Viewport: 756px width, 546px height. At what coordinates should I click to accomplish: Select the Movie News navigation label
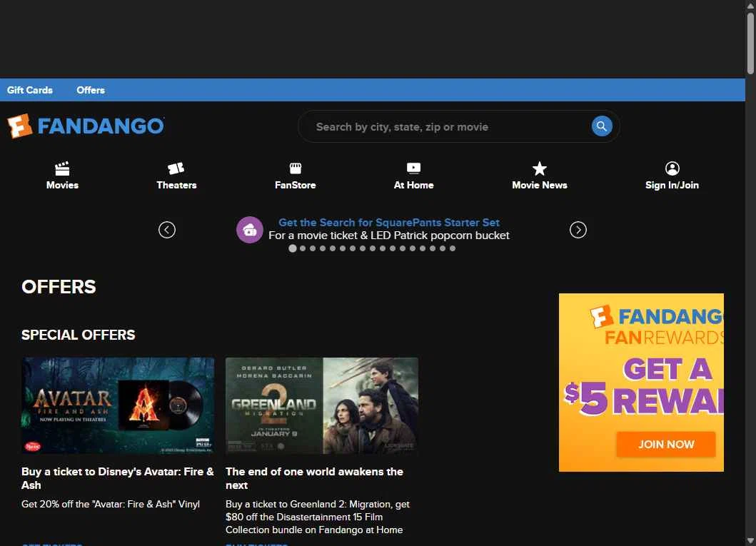click(540, 185)
